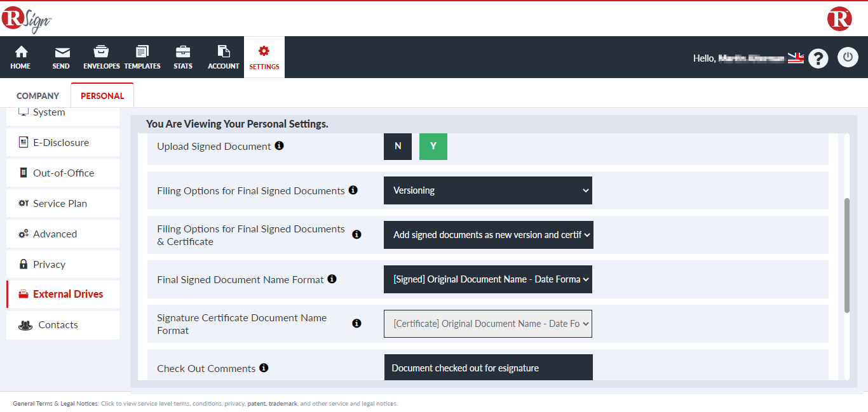Open the Privacy settings section

tap(49, 265)
